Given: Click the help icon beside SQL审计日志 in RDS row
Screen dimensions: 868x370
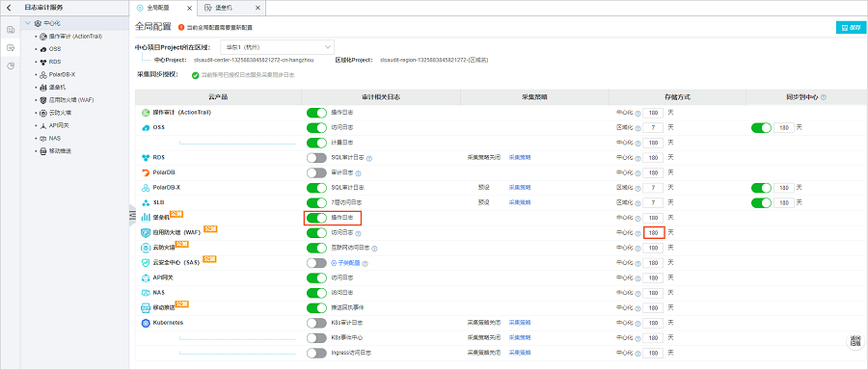Looking at the screenshot, I should (x=369, y=158).
